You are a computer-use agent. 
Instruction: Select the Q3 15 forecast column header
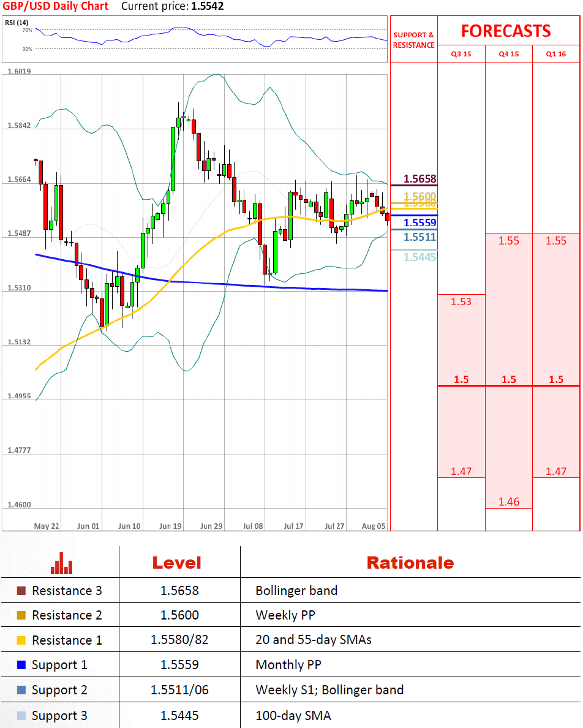tap(461, 54)
